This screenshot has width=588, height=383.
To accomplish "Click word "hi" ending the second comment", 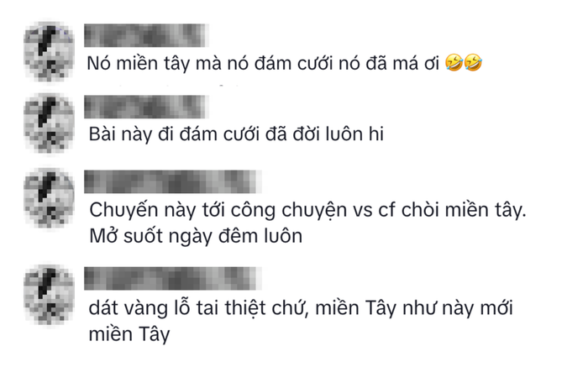I will point(376,134).
